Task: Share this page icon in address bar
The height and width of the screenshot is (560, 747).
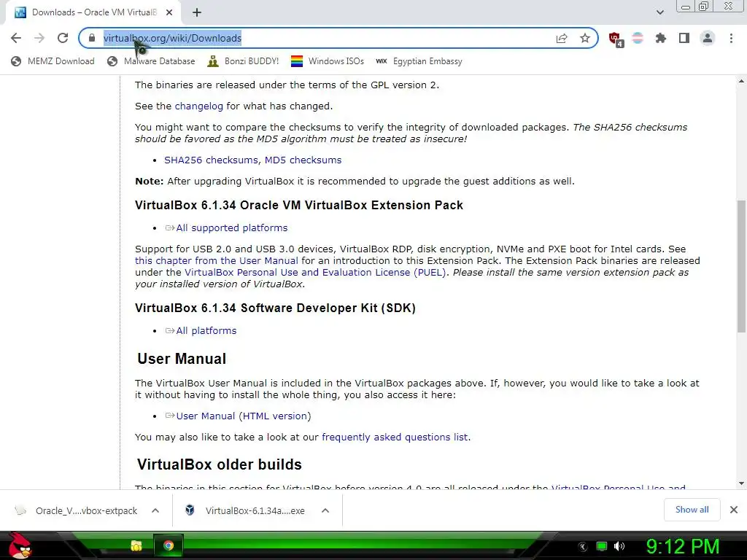Action: 562,38
